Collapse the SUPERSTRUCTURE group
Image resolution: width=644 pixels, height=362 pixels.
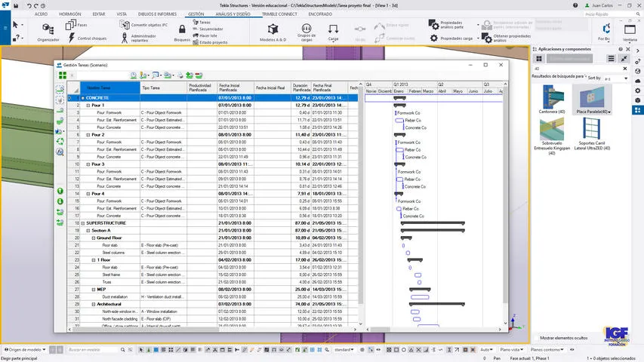(82, 223)
